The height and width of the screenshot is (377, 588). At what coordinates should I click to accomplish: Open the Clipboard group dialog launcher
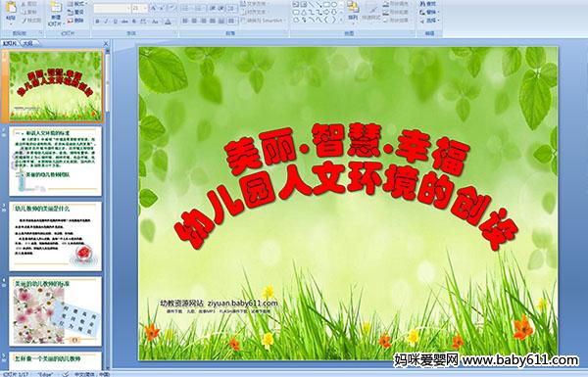coord(40,33)
